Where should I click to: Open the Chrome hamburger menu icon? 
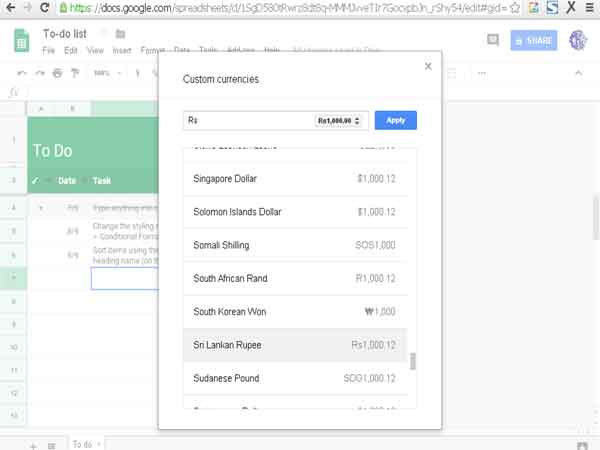tap(590, 7)
